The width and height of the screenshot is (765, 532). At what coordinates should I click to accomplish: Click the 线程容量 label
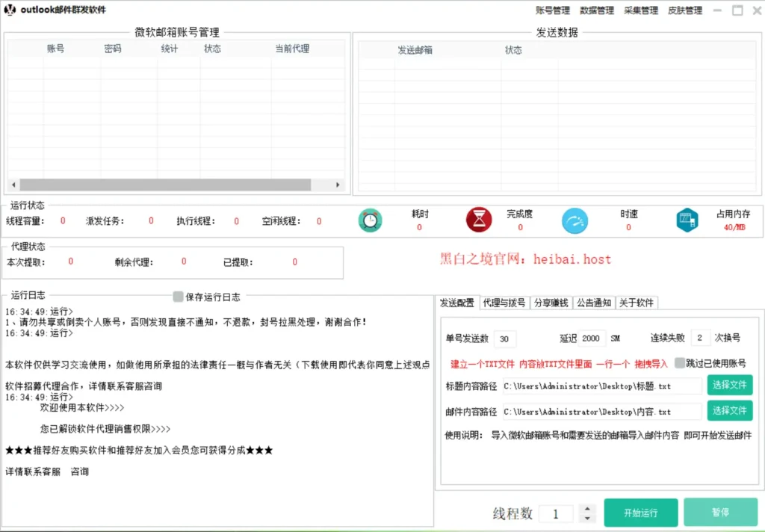25,221
